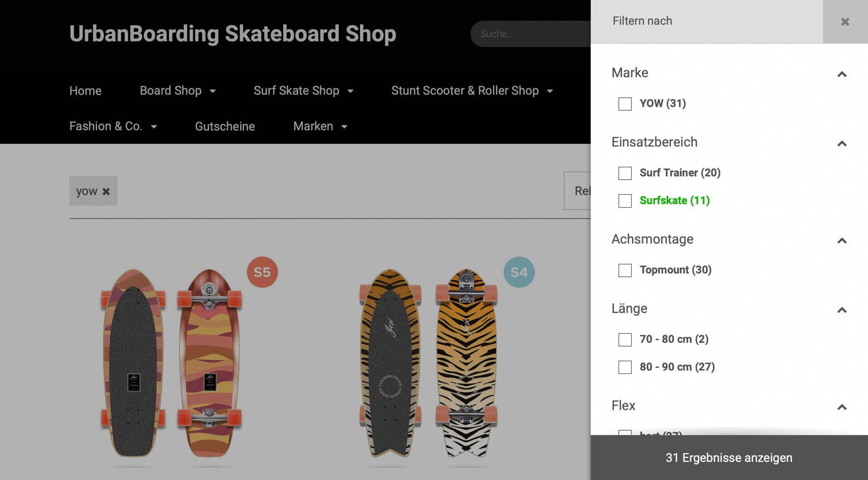Open the Surf Skate Shop menu
This screenshot has height=480, width=868.
coord(303,91)
